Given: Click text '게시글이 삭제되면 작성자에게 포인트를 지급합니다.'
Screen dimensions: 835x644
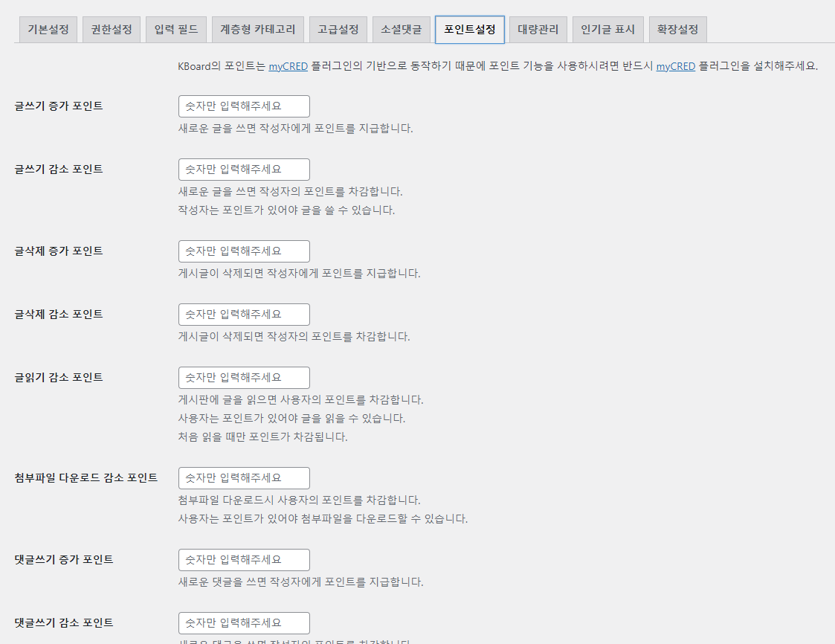Looking at the screenshot, I should click(x=300, y=273).
